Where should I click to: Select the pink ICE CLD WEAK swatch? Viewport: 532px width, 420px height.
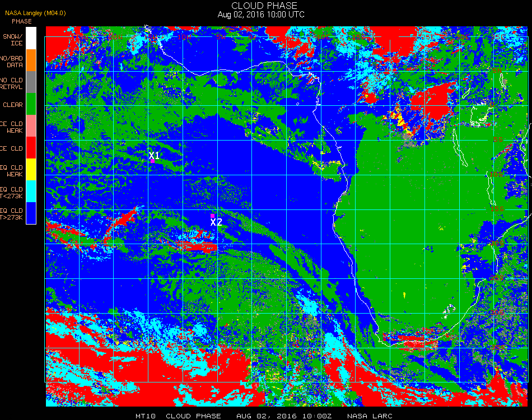31,126
